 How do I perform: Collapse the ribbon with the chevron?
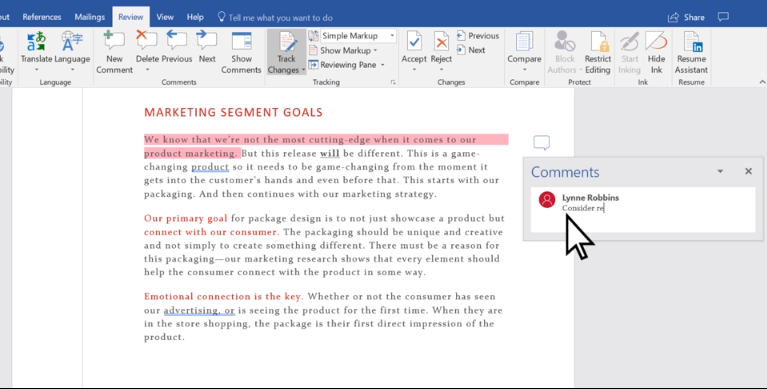762,82
